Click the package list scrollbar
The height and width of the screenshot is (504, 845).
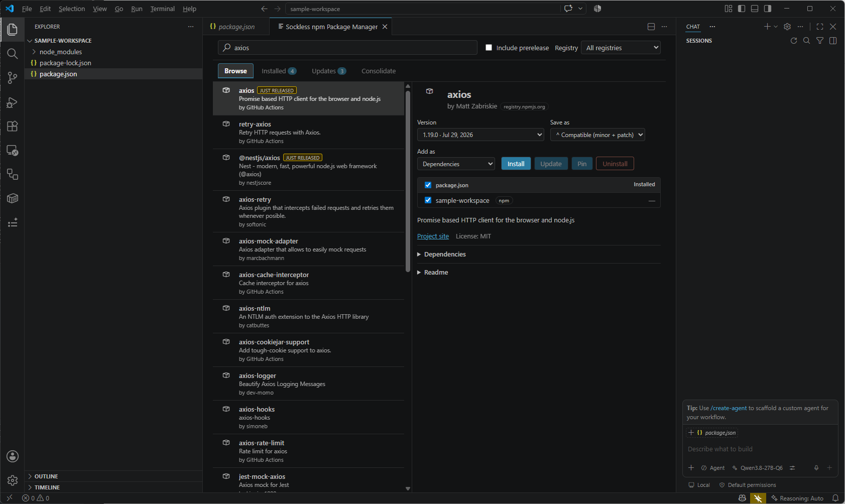[408, 181]
